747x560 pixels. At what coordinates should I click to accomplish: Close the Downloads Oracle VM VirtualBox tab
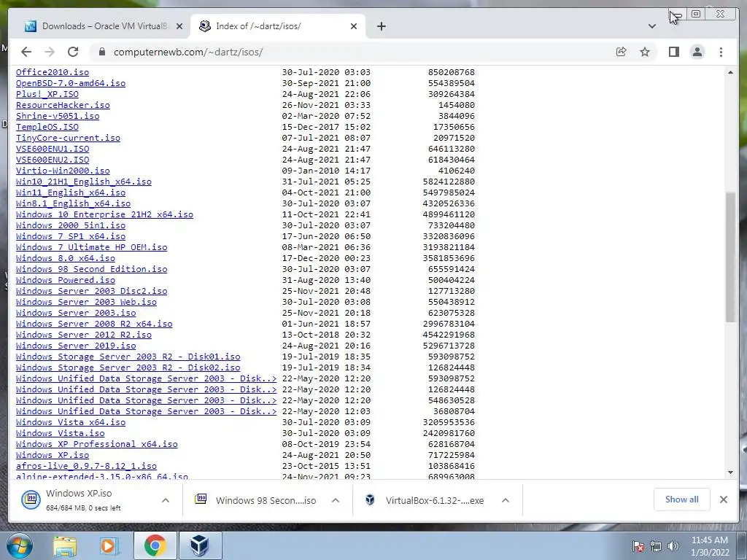click(179, 26)
